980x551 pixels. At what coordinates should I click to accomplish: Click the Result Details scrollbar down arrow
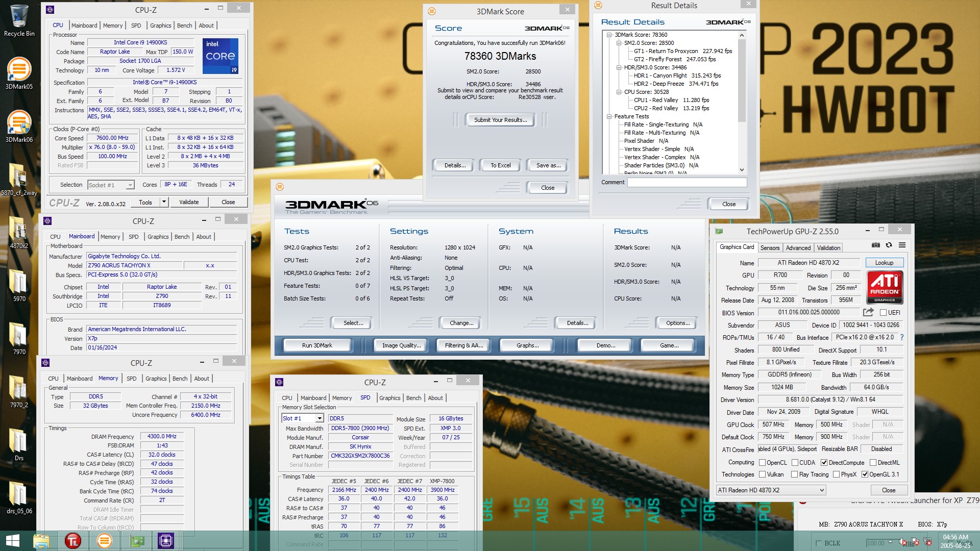742,170
